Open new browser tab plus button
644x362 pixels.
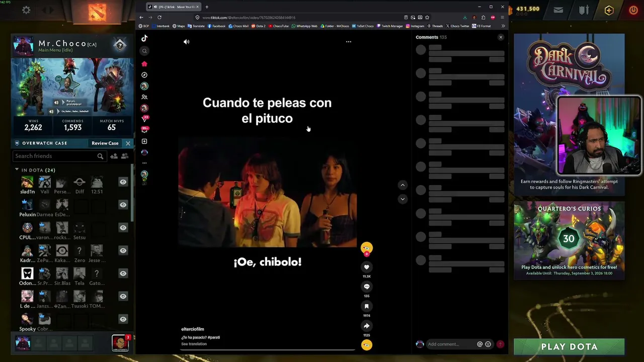(207, 7)
